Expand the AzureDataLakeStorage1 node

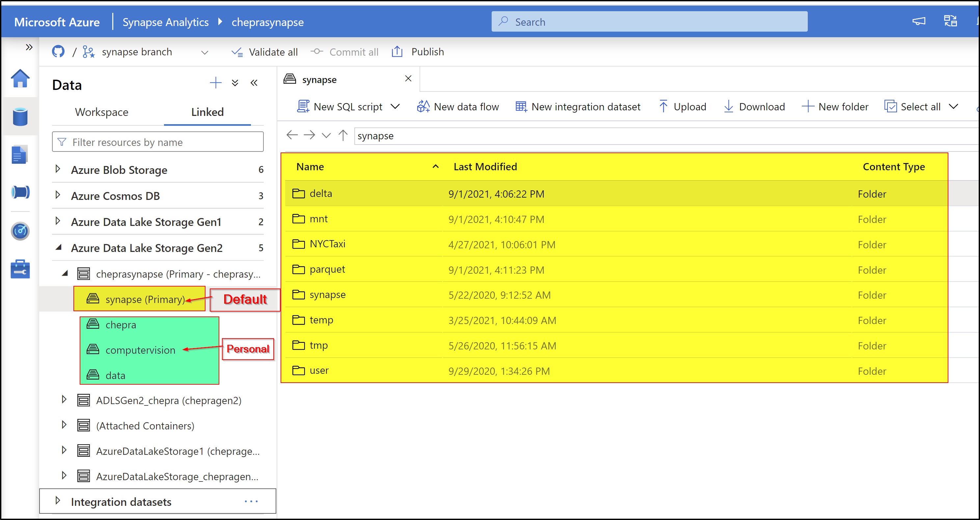pyautogui.click(x=64, y=451)
